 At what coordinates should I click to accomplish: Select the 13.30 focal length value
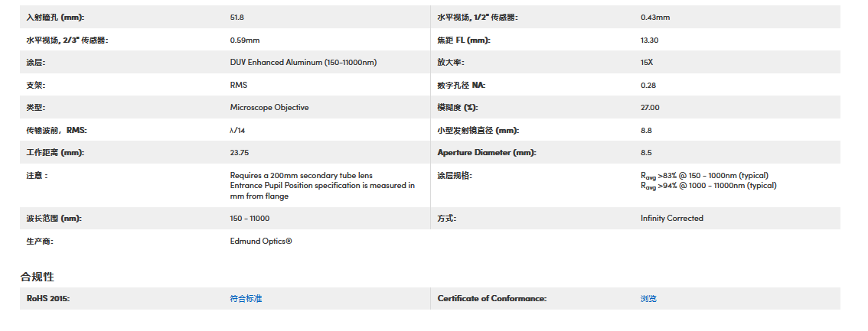click(x=649, y=40)
